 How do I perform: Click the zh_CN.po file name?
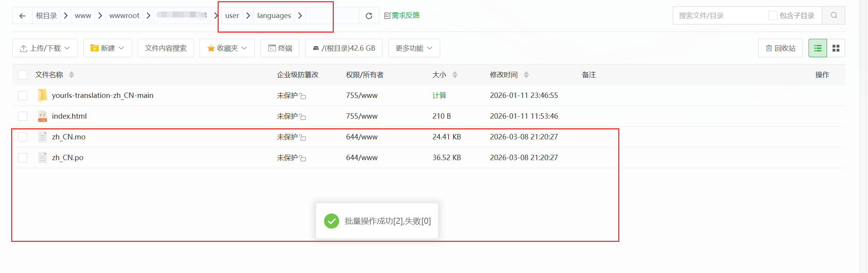tap(68, 157)
